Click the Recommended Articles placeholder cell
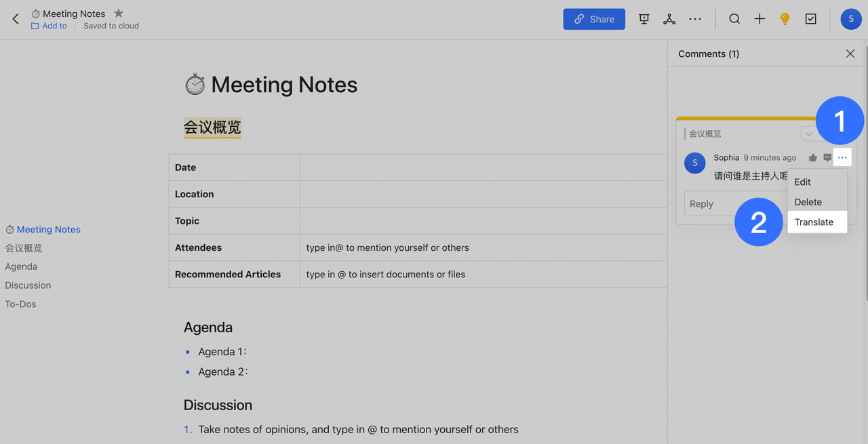The width and height of the screenshot is (868, 444). 484,275
